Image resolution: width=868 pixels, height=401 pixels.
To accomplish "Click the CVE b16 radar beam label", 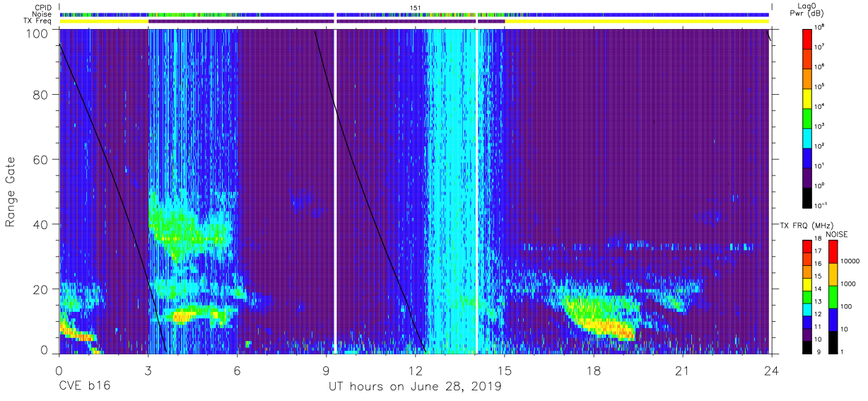I will pos(84,387).
